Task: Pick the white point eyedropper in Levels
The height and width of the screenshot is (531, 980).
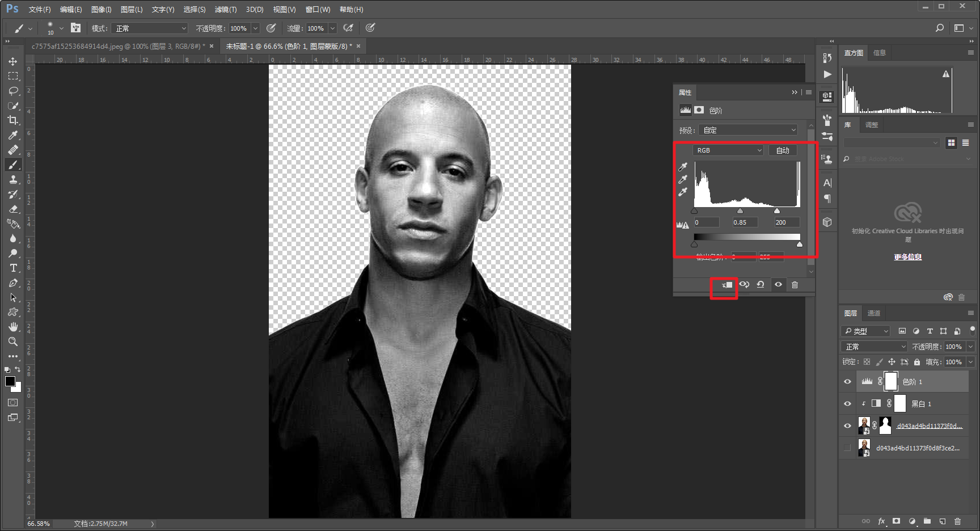Action: click(x=683, y=192)
